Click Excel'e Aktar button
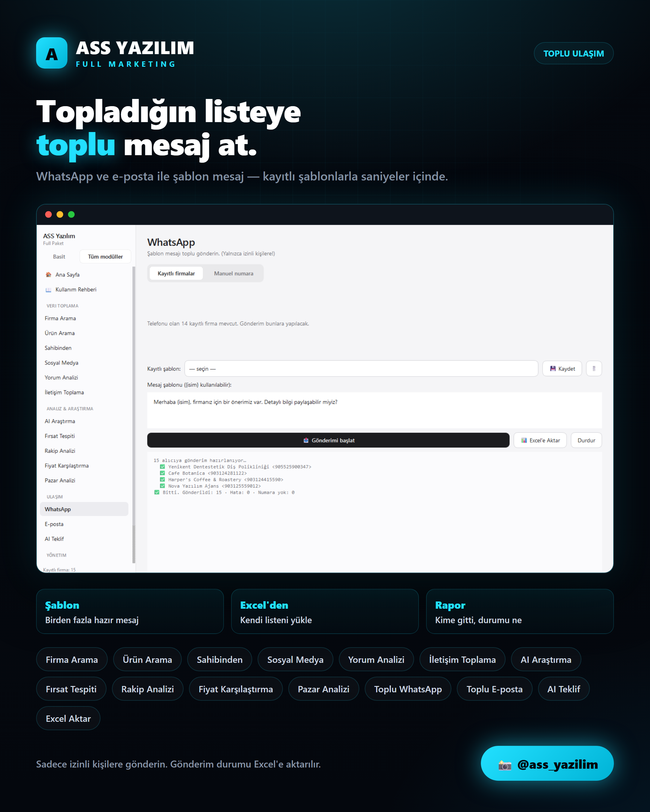Screen dimensions: 650x812 click(540, 440)
